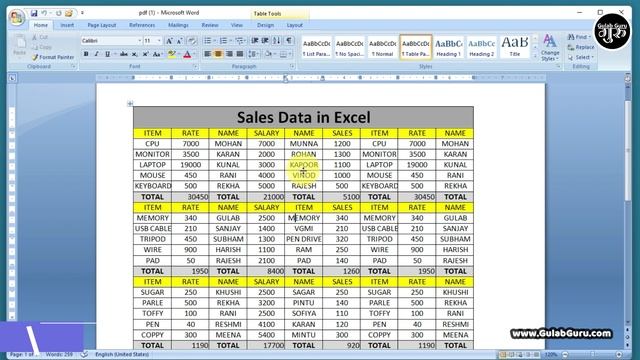Open the Find tool

(x=579, y=37)
